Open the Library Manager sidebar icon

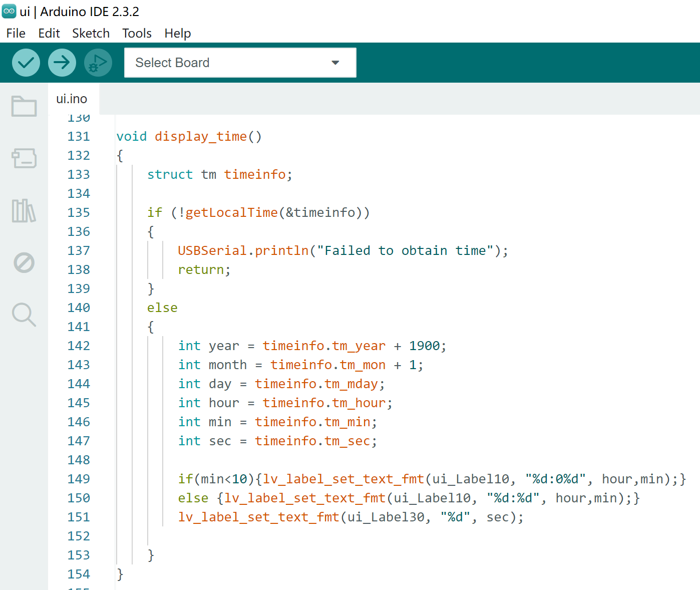point(24,210)
